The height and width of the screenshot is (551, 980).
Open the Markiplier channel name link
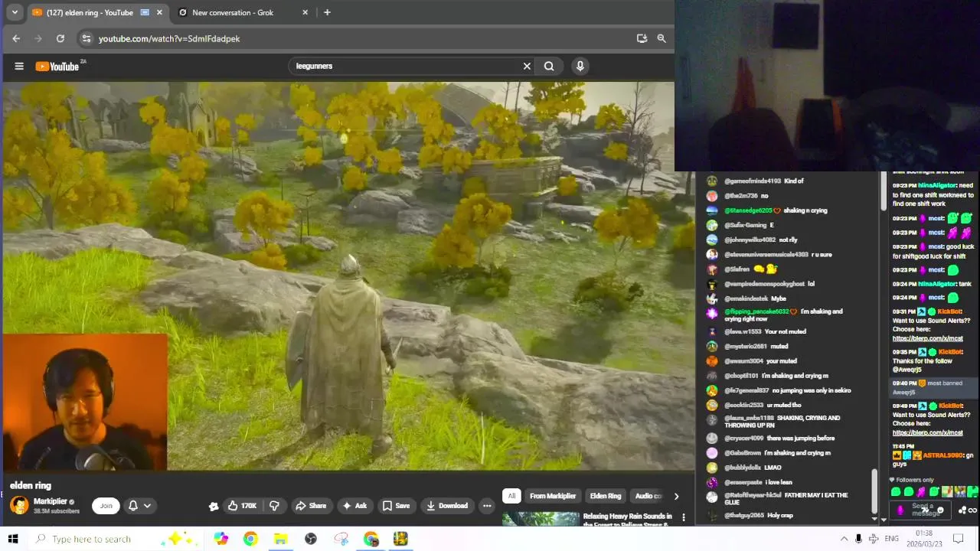point(51,501)
